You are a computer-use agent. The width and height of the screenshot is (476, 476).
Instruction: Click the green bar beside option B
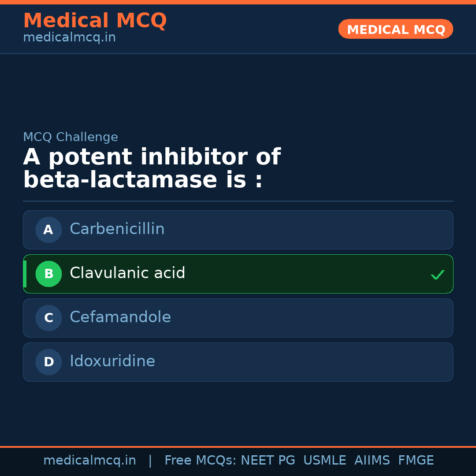tap(25, 274)
